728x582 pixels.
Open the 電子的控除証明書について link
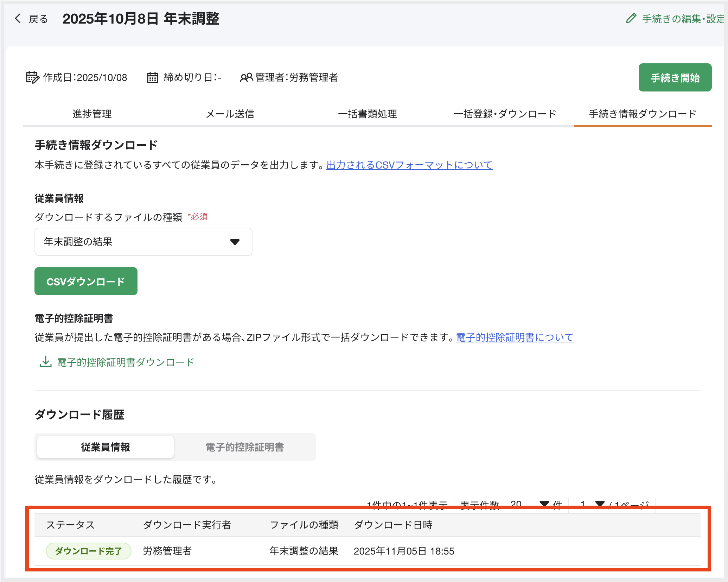[x=515, y=337]
